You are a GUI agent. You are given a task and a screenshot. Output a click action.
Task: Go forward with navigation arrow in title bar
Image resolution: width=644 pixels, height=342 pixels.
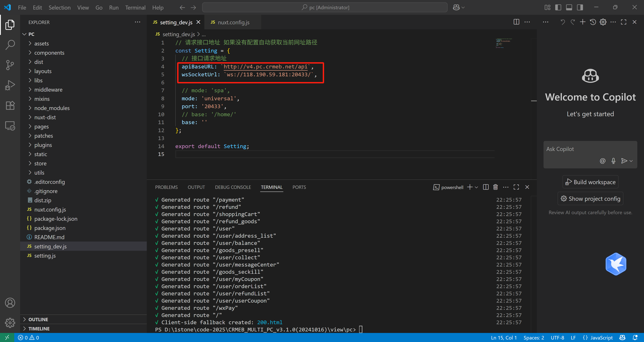point(193,8)
